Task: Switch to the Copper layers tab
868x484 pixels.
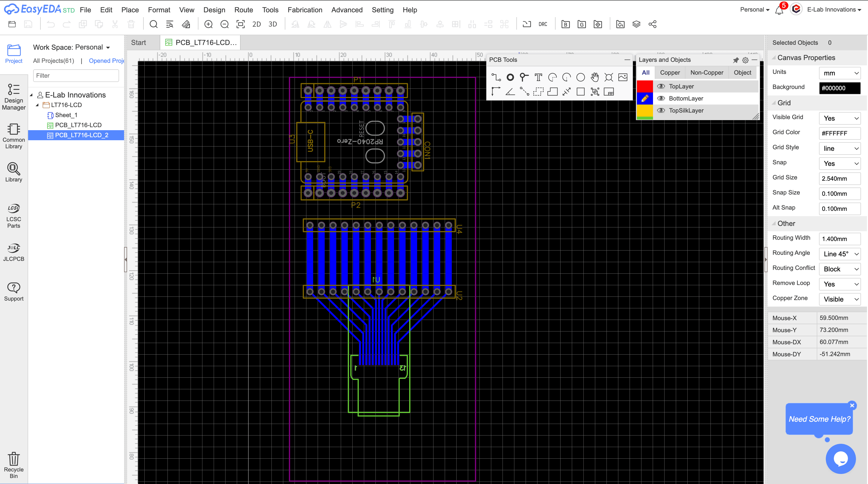Action: [670, 72]
